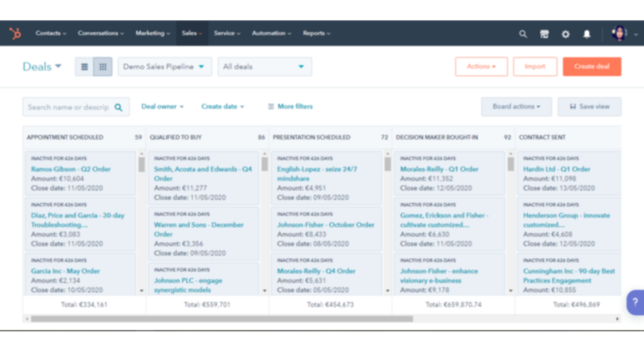644x362 pixels.
Task: Open the notifications bell
Action: coord(587,34)
